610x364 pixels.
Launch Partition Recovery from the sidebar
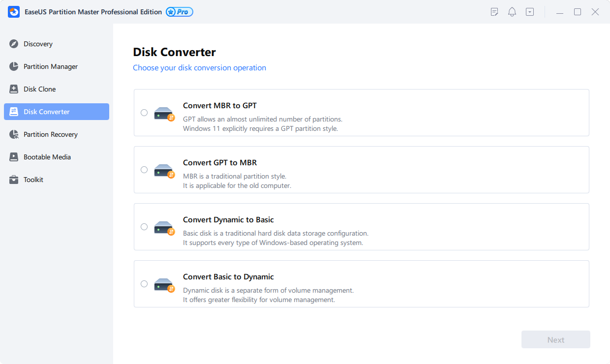click(x=51, y=134)
